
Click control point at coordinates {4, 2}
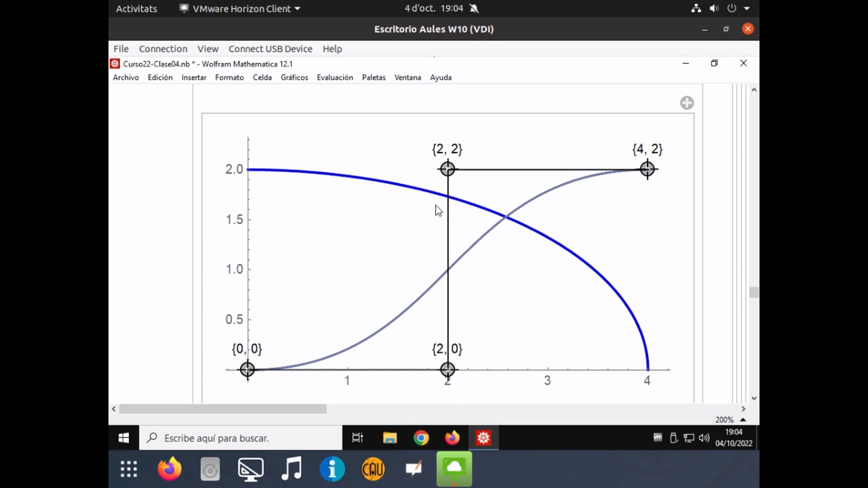[647, 169]
